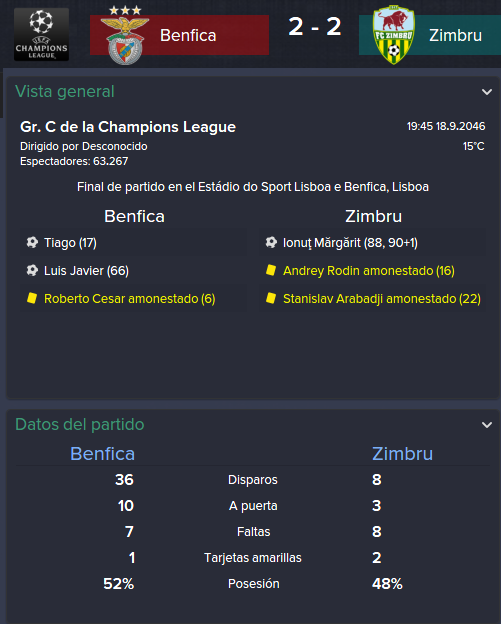
Task: Click the goal icon beside Tiago
Action: coord(32,242)
